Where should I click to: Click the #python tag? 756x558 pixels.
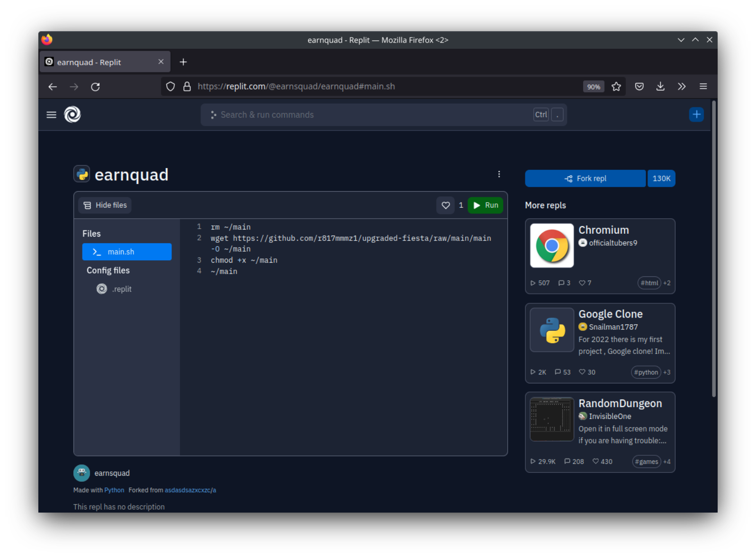tap(646, 372)
